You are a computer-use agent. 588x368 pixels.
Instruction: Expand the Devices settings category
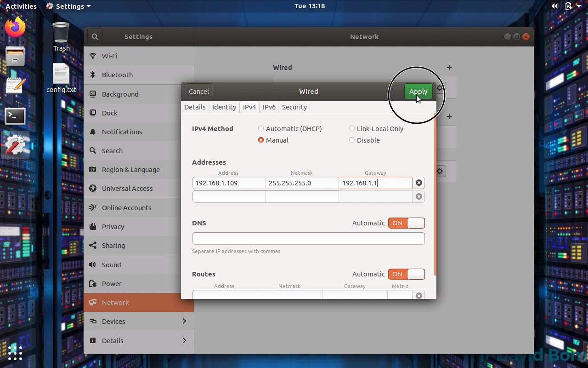pyautogui.click(x=138, y=322)
